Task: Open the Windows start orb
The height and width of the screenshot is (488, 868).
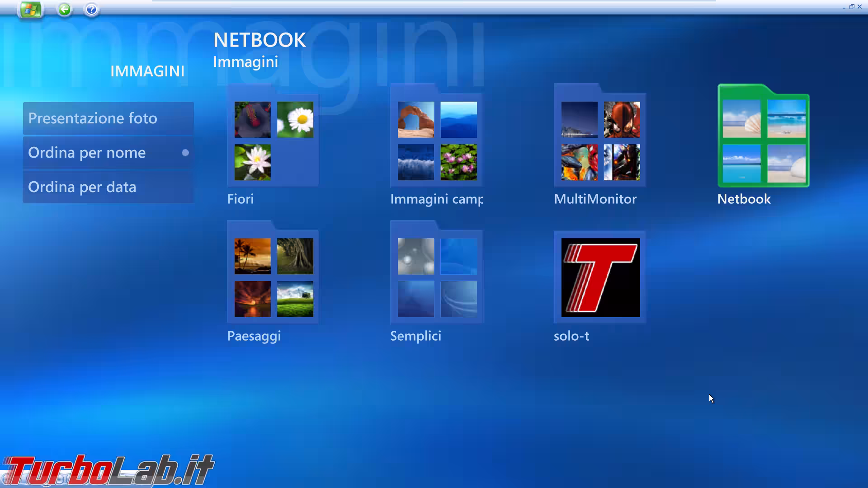Action: click(30, 9)
